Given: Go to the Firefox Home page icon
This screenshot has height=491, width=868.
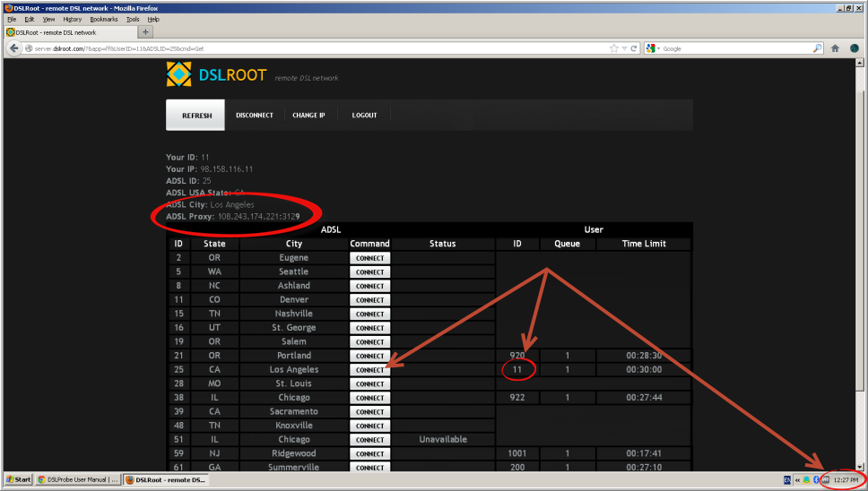Looking at the screenshot, I should click(835, 48).
